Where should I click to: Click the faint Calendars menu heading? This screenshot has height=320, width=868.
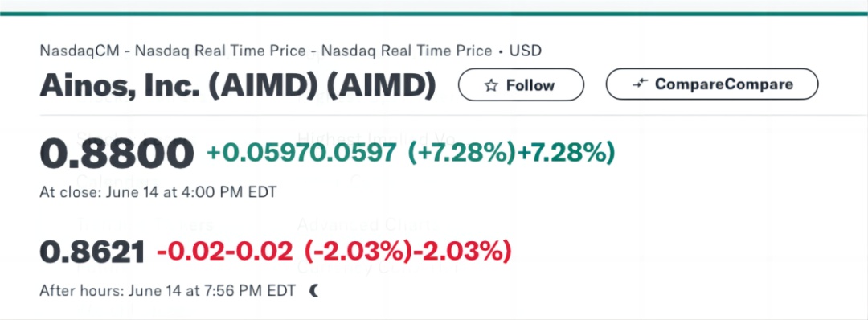tap(117, 181)
